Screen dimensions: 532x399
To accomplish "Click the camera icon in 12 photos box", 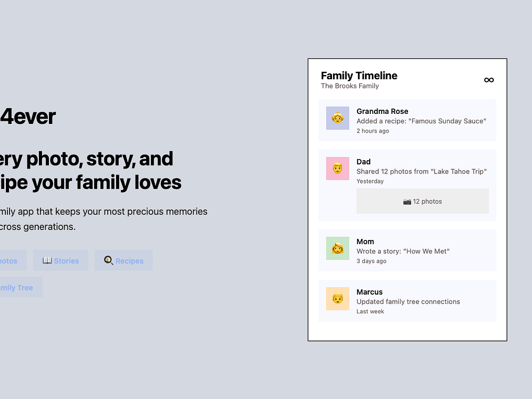I will coord(407,202).
